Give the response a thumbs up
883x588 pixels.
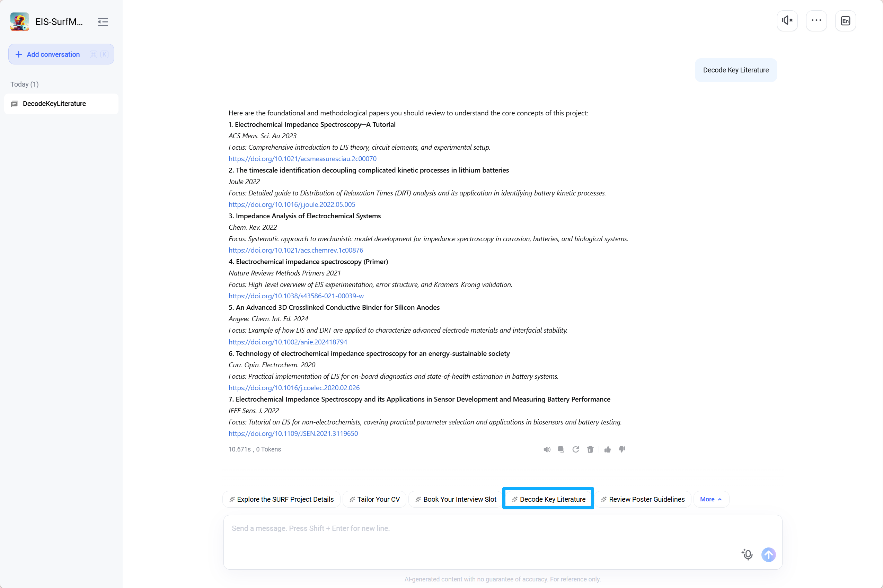(607, 449)
